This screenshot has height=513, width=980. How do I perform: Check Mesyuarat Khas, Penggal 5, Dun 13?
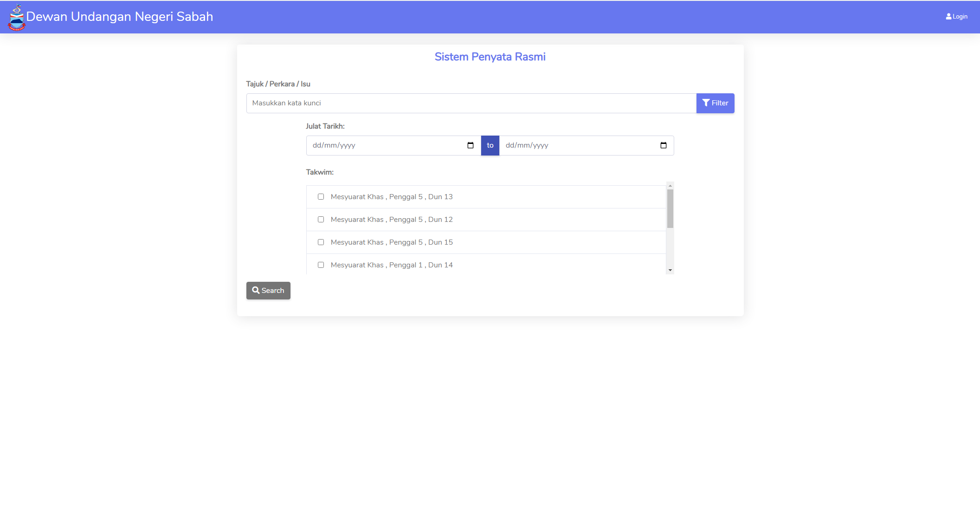[x=321, y=197]
